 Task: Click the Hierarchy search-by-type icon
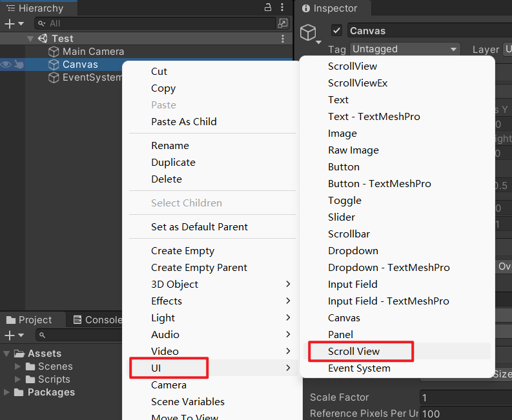tap(282, 23)
